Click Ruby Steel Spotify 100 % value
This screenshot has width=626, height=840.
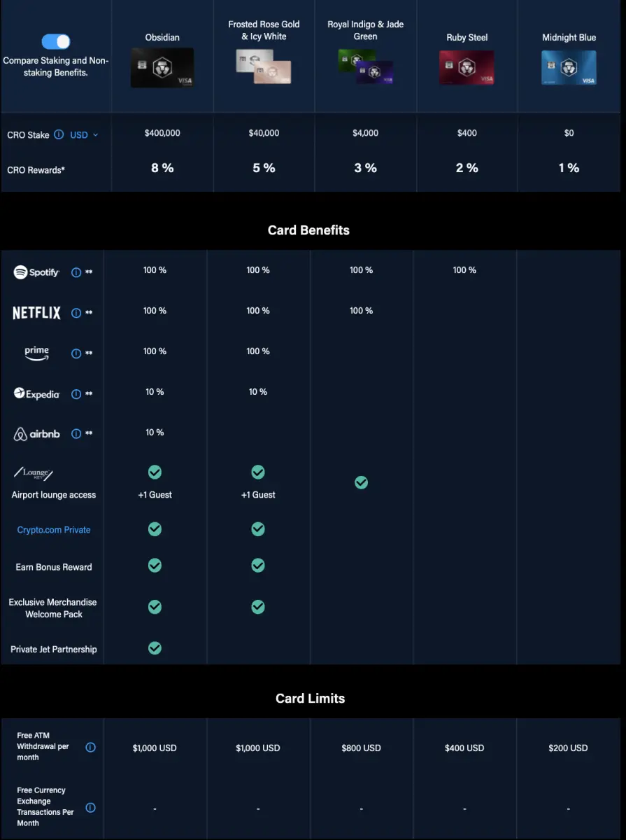click(464, 270)
